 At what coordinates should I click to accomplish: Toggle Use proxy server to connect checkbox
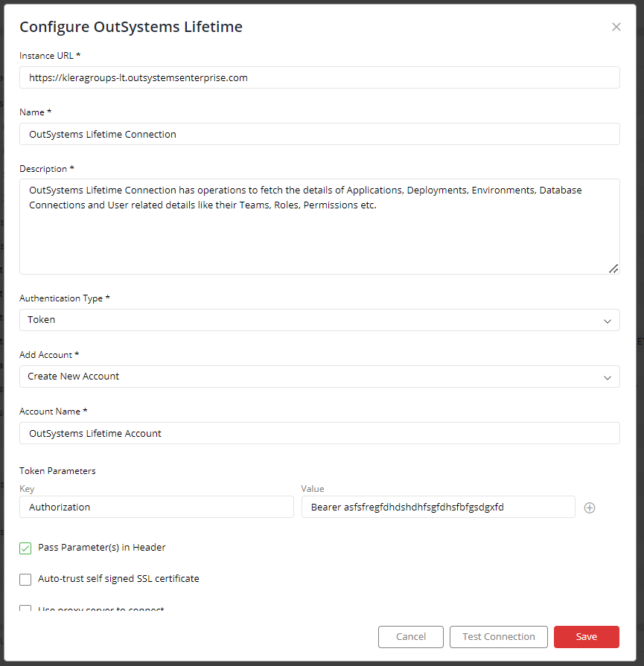point(25,609)
